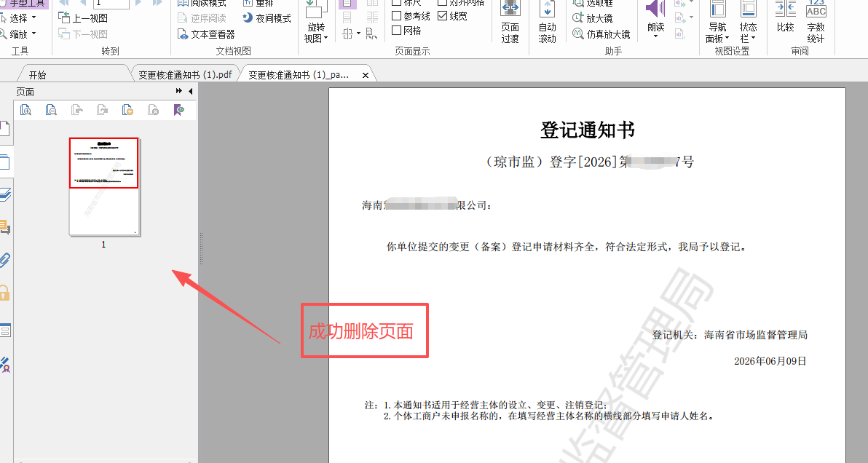The width and height of the screenshot is (868, 463).
Task: Open the Compare (比较) tool
Action: point(785,17)
